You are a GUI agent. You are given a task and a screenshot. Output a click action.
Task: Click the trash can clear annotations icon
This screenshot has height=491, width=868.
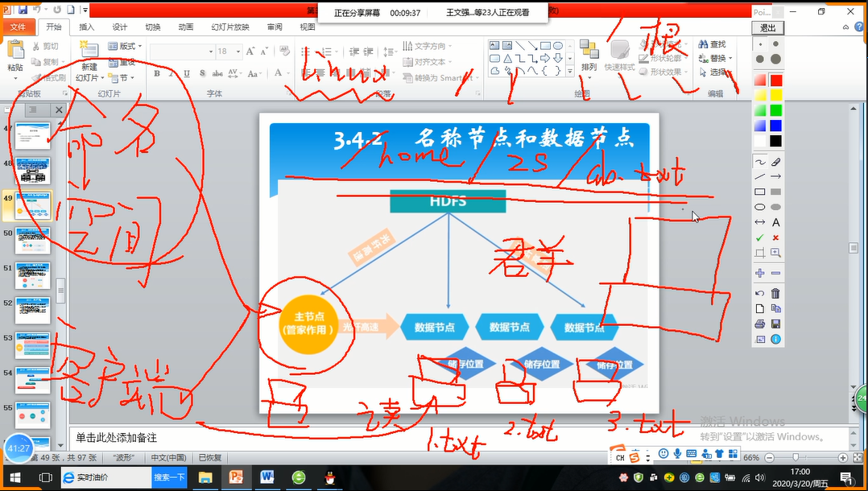pos(776,294)
